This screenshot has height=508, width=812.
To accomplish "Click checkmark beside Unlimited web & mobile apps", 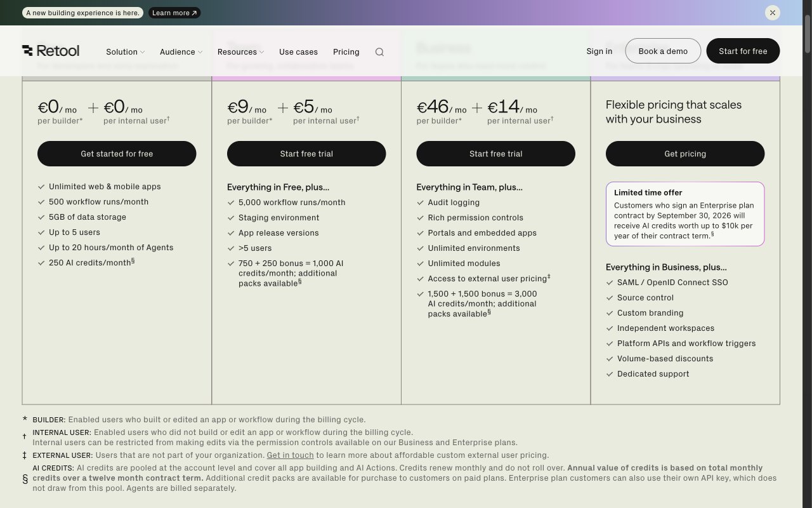I will (x=41, y=187).
